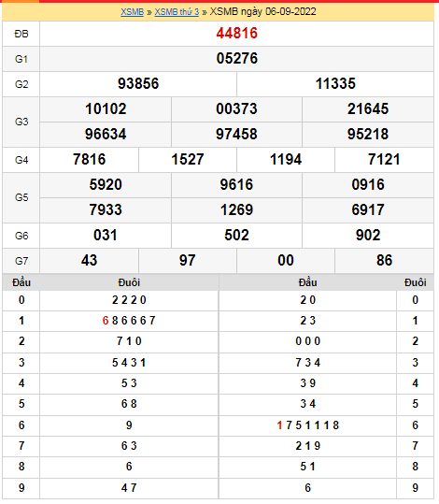Viewport: 439px width, 504px height.
Task: Open the XSMB breadcrumb link
Action: click(x=132, y=12)
